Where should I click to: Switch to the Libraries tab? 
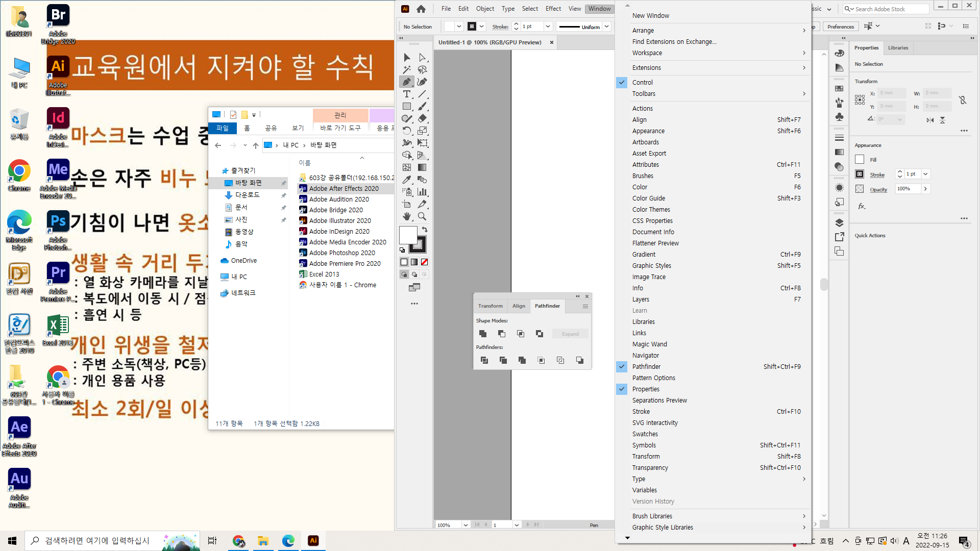[898, 48]
